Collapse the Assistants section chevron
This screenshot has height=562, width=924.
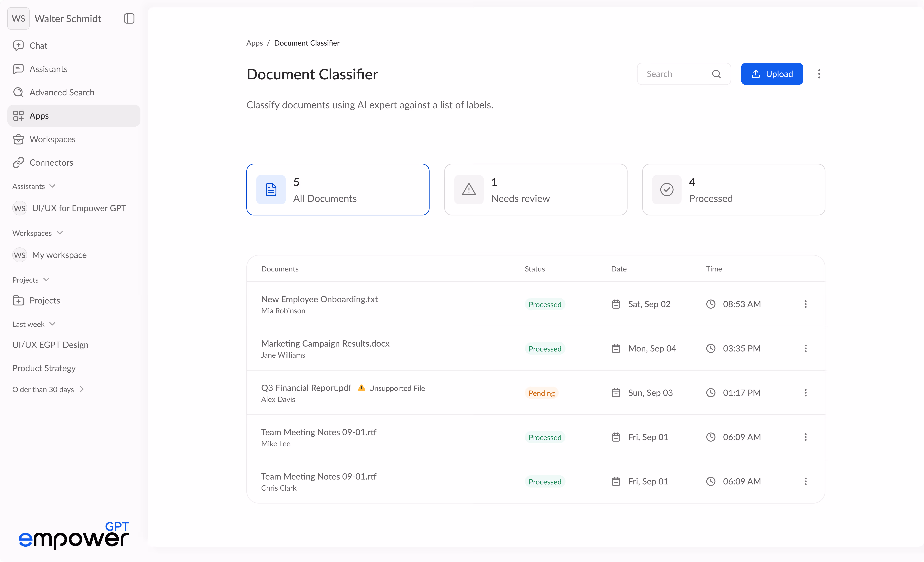[x=53, y=186]
